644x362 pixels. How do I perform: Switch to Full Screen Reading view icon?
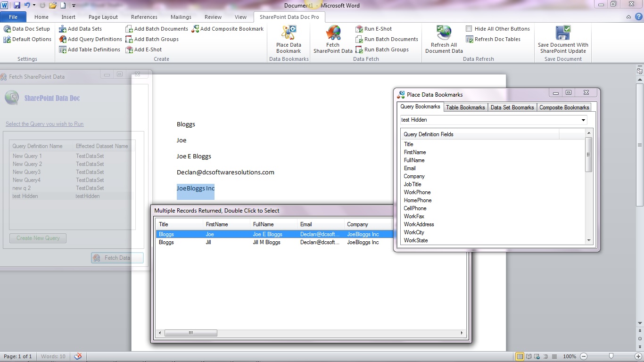coord(529,356)
